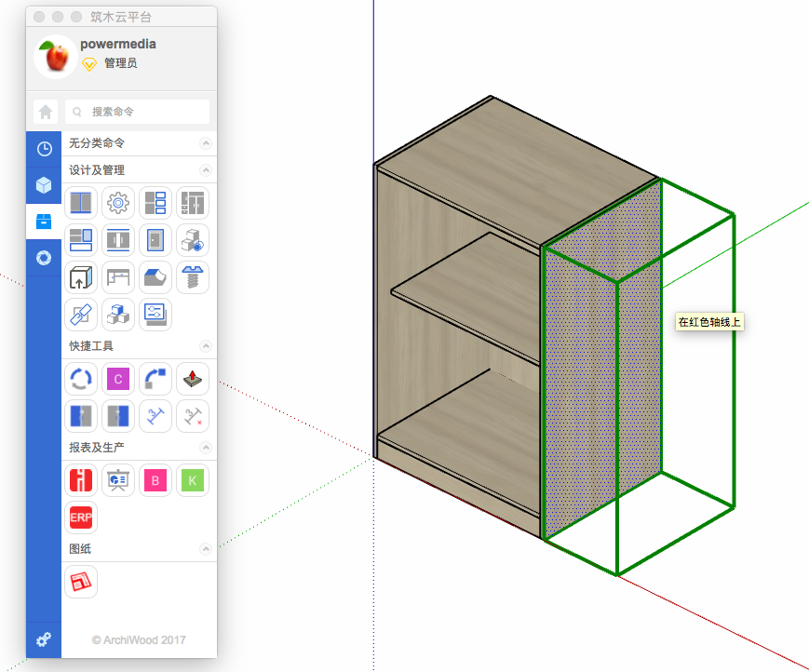The width and height of the screenshot is (809, 672).
Task: Collapse the 报表及生产 section
Action: coord(206,448)
